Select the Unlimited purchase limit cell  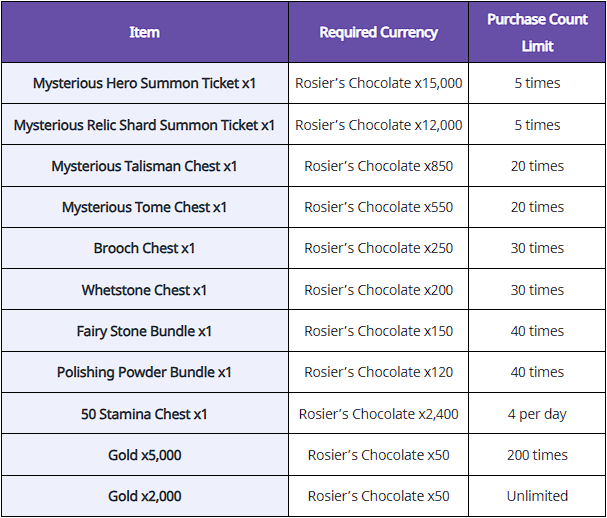tap(537, 496)
